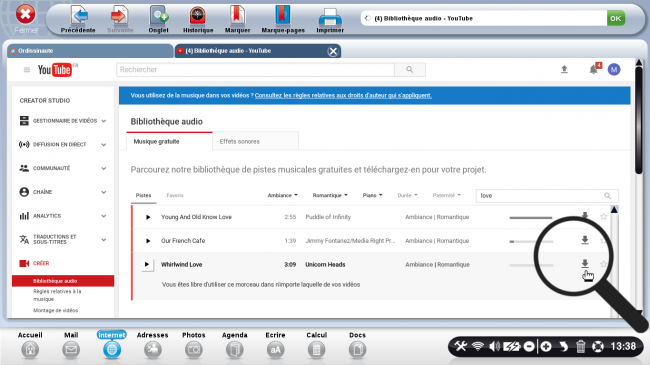Open Agenda in the bottom dock
Viewport: 650px width, 365px height.
click(235, 345)
